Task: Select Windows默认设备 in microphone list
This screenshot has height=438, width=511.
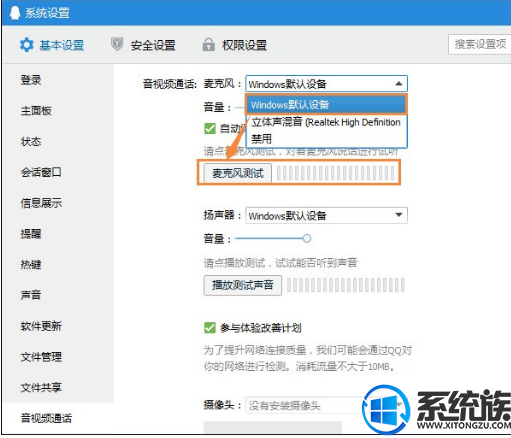Action: click(x=326, y=105)
